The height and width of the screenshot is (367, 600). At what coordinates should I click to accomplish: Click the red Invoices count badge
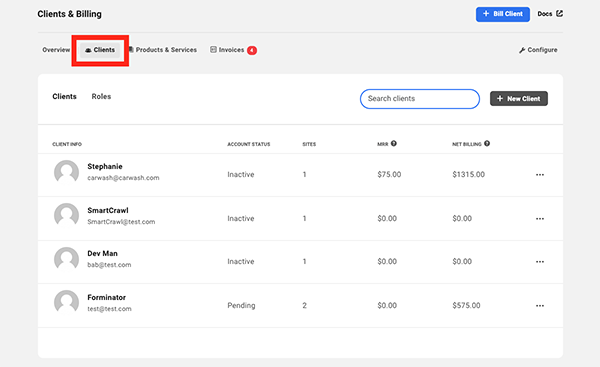pyautogui.click(x=252, y=50)
